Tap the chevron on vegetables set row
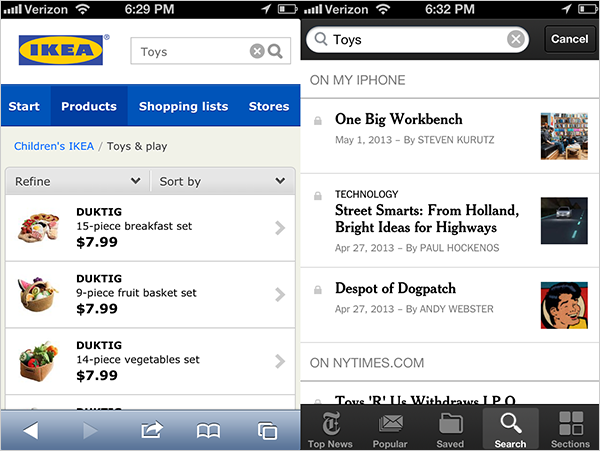This screenshot has height=451, width=600. pos(280,361)
